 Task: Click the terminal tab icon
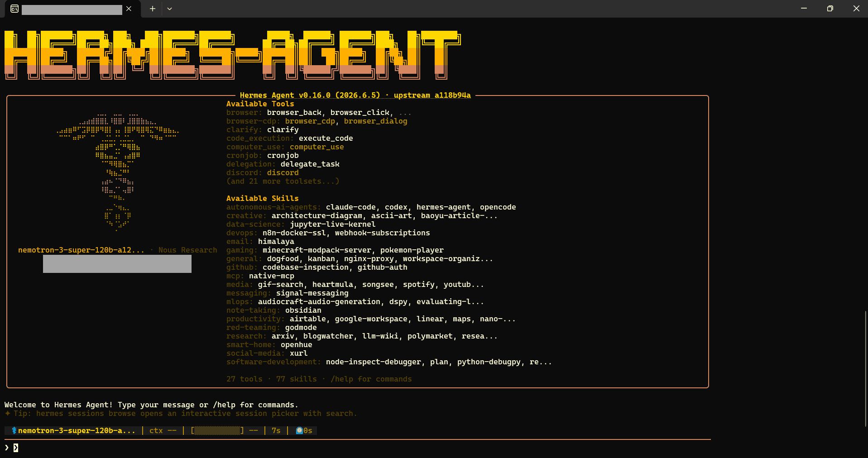point(14,9)
